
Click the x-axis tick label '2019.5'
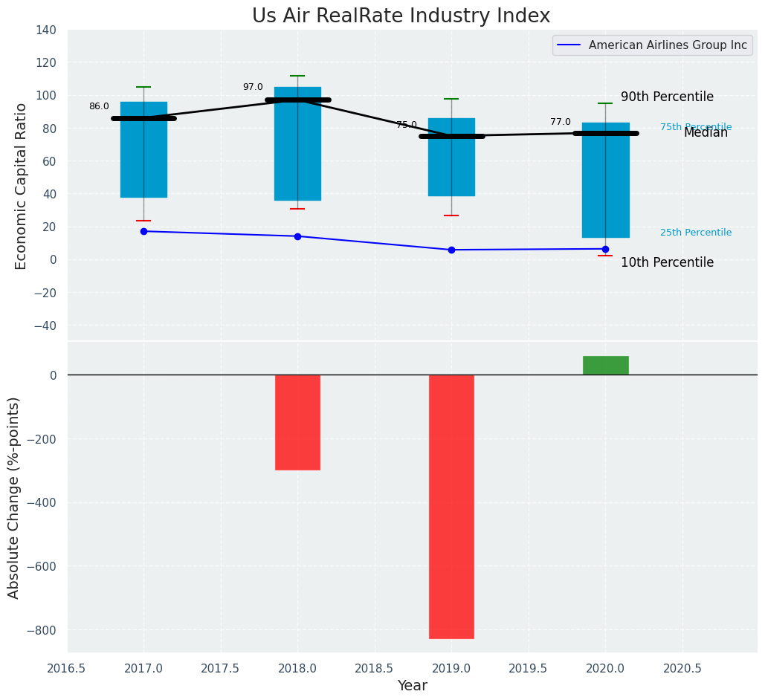coord(529,668)
